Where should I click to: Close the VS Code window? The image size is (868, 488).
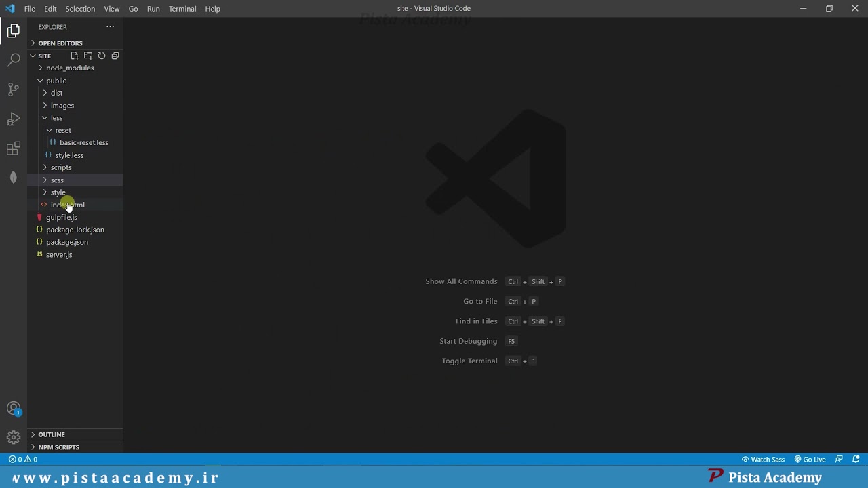[x=854, y=9]
